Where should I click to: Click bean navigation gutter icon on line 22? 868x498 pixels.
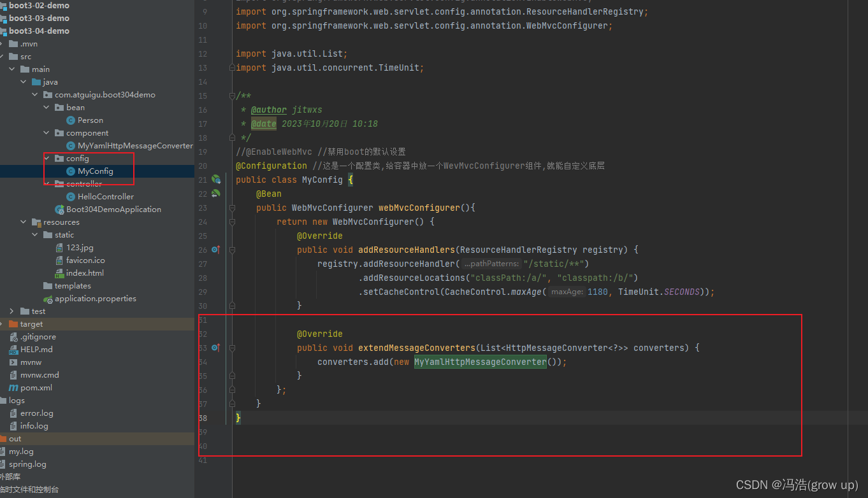click(216, 194)
